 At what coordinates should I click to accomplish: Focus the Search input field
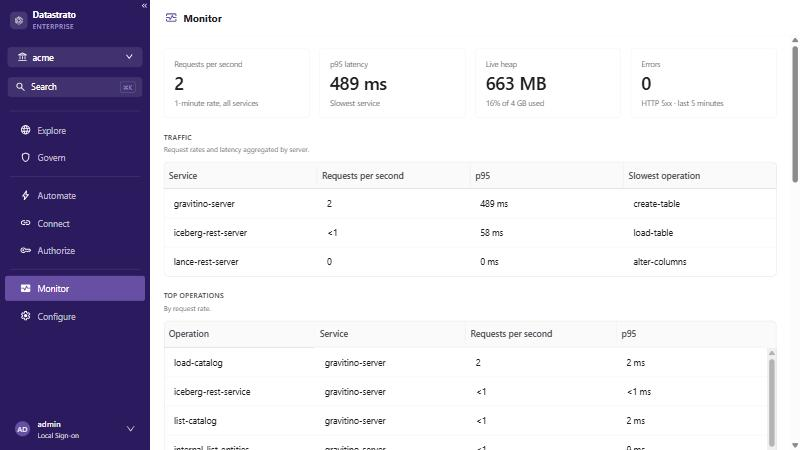click(75, 87)
